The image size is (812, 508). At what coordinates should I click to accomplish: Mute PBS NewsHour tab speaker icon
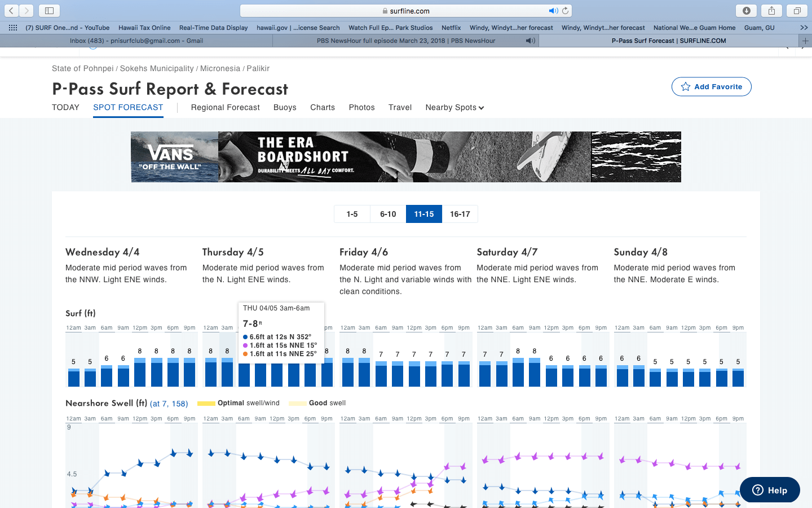point(530,41)
